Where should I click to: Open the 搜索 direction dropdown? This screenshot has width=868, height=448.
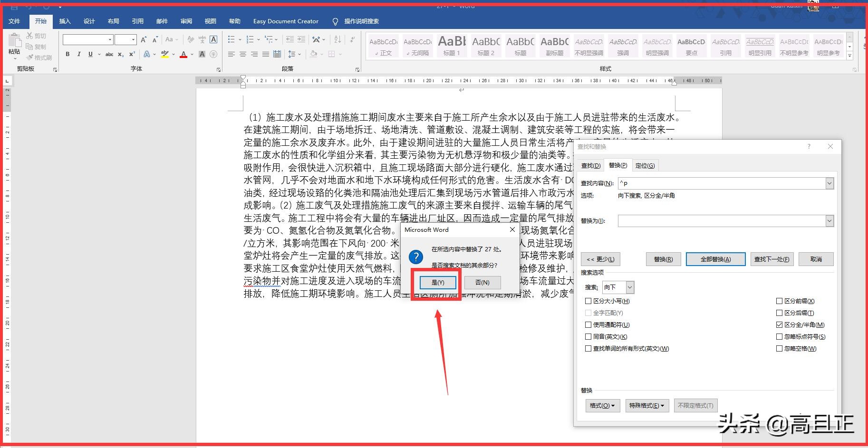[x=630, y=287]
